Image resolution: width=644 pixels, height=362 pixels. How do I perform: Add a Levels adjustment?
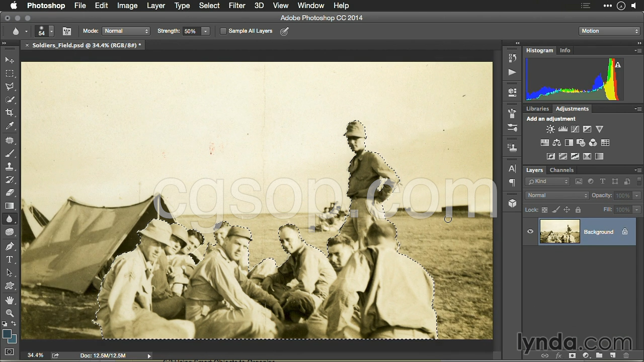coord(563,129)
